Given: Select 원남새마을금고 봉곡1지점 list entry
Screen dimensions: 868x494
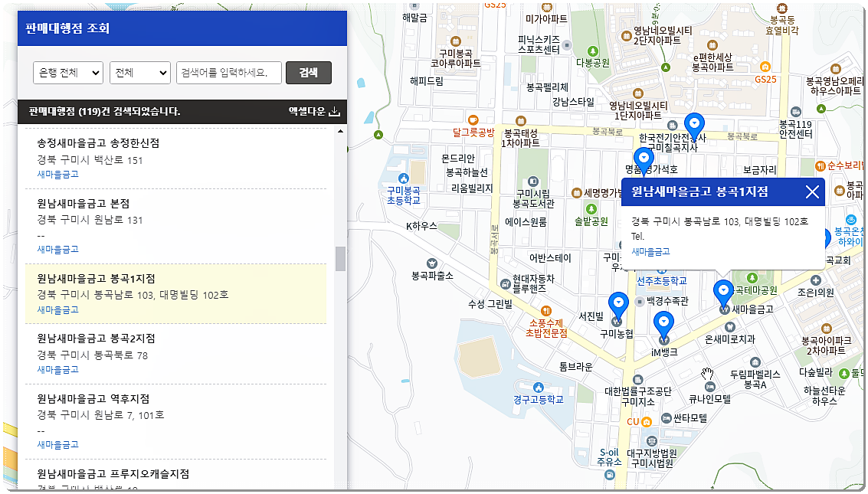Looking at the screenshot, I should 175,294.
